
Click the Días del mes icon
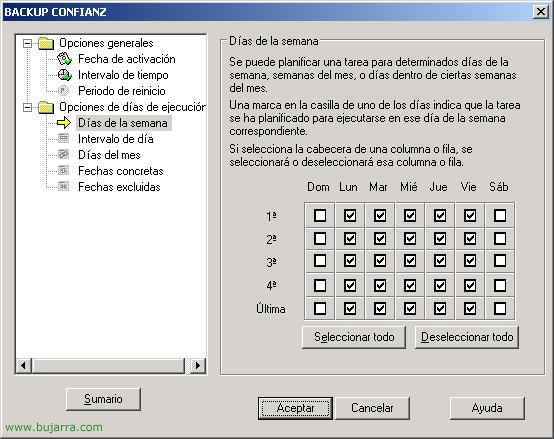[63, 154]
